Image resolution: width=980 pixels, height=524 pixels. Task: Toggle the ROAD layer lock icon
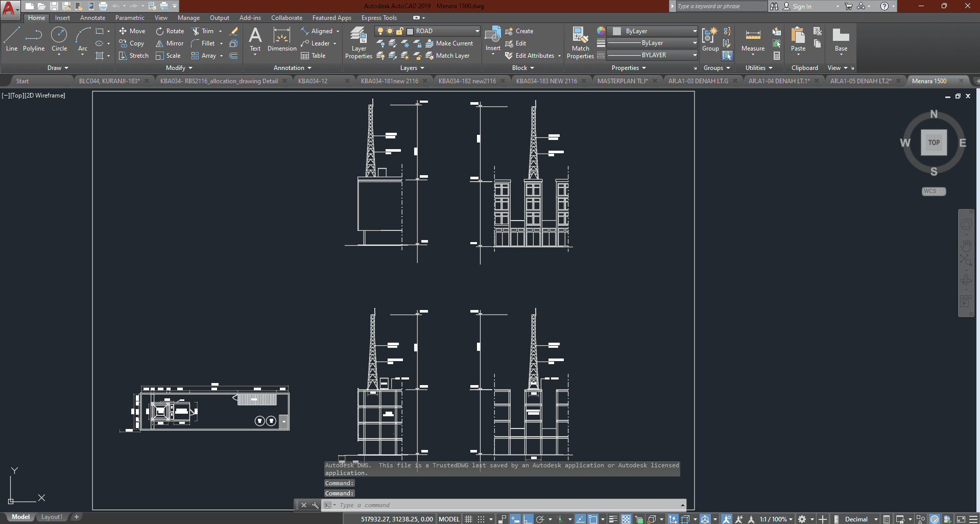pos(400,31)
